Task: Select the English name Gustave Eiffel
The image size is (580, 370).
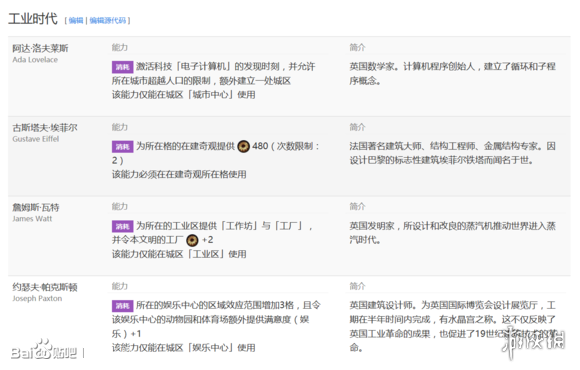Action: coord(36,139)
